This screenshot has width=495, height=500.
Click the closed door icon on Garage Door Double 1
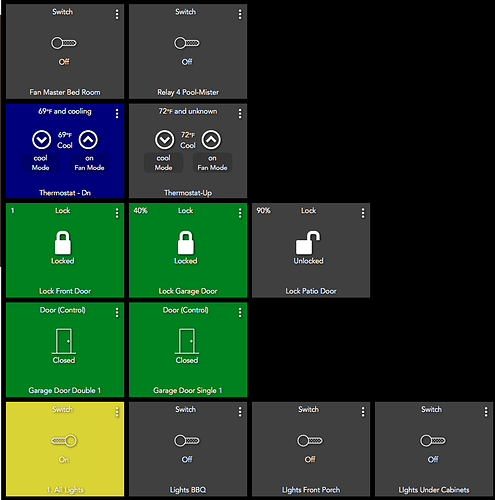click(64, 341)
